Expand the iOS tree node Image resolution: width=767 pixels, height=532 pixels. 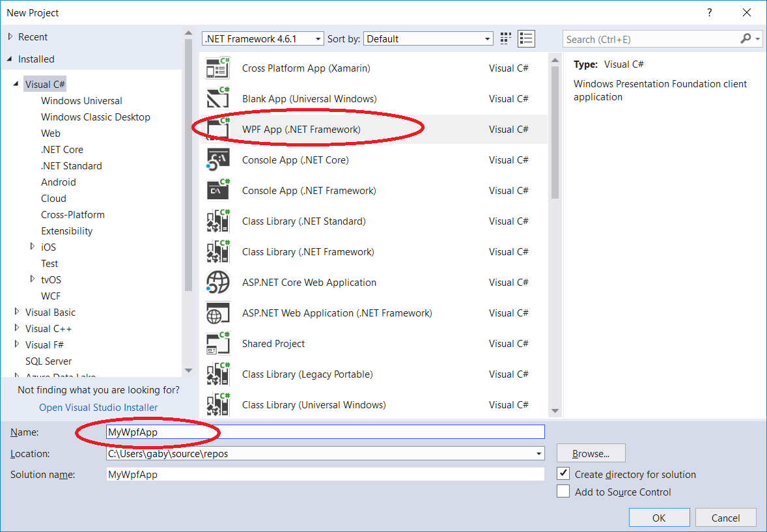point(33,247)
